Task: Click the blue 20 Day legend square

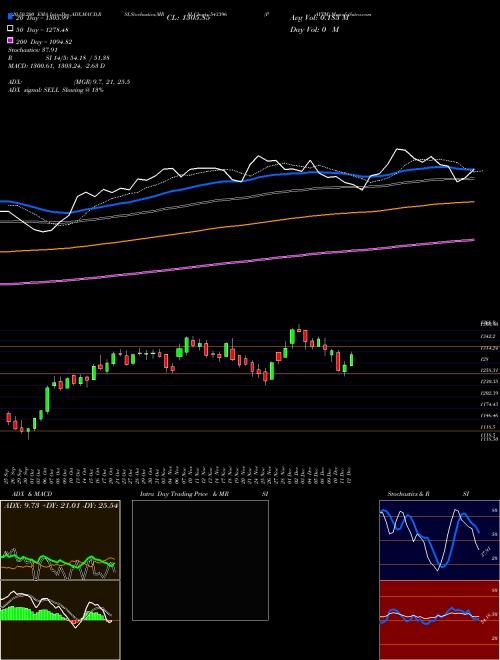Action: click(x=11, y=17)
